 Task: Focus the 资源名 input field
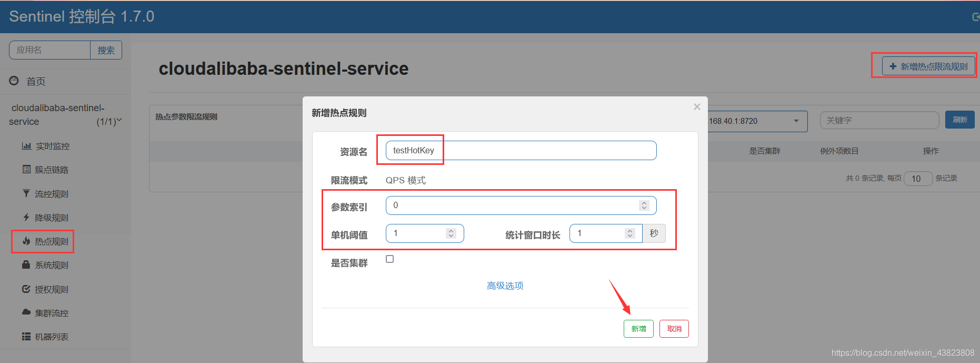[x=521, y=150]
